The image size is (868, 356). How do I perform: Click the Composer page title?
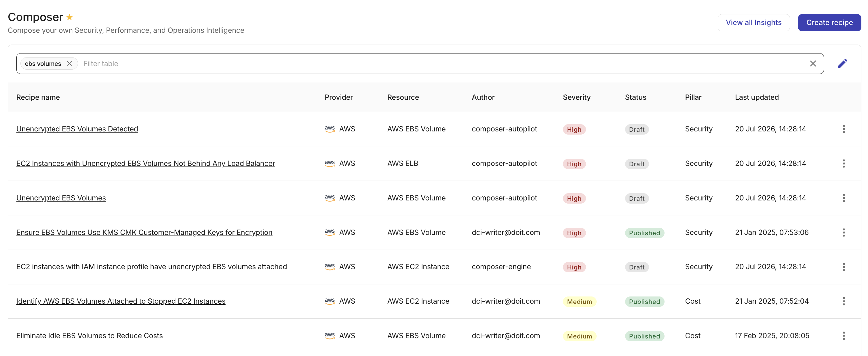point(35,17)
